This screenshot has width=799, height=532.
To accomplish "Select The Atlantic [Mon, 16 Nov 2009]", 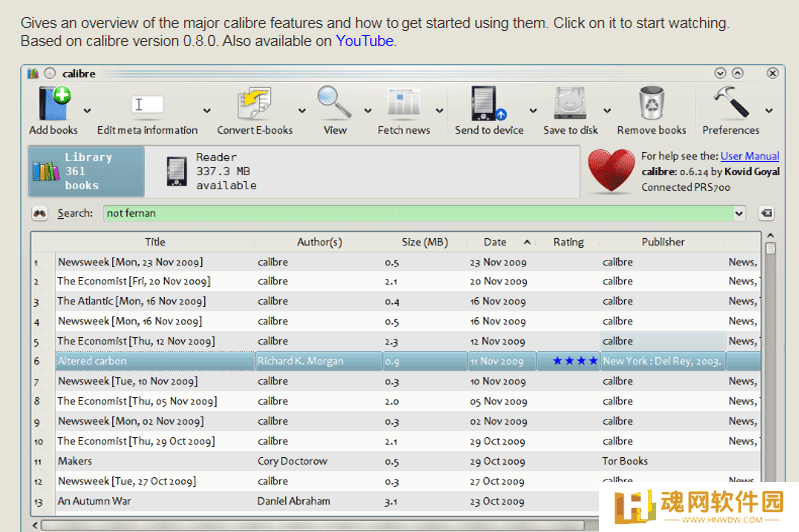I will (132, 301).
